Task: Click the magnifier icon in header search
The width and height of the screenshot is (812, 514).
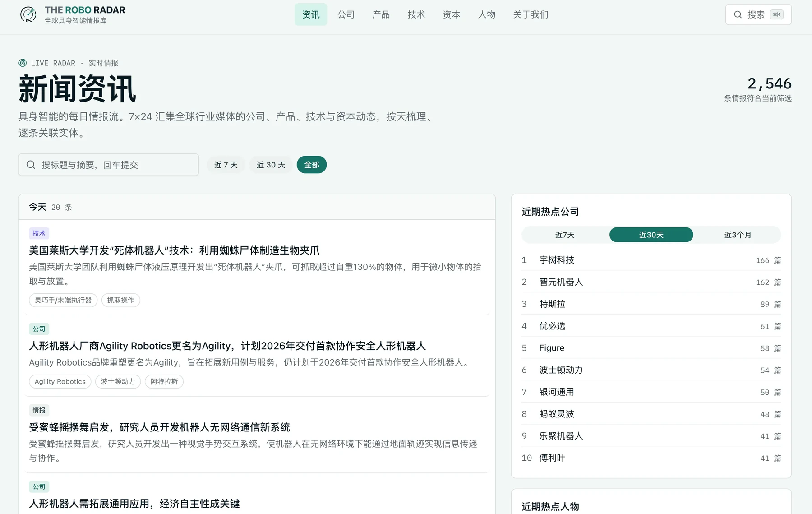Action: 738,14
